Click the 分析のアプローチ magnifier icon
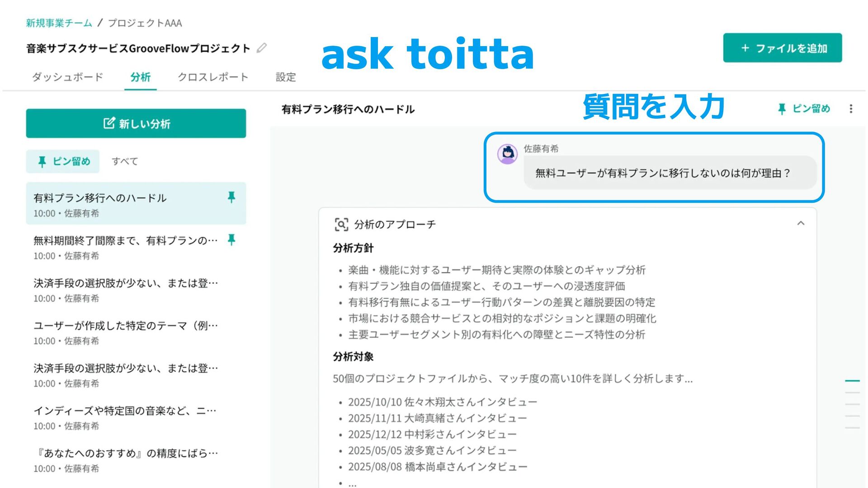This screenshot has width=868, height=488. click(341, 224)
